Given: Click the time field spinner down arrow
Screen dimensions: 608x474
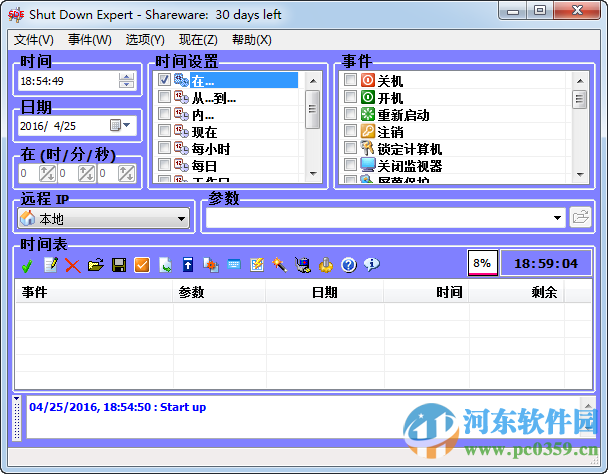Looking at the screenshot, I should 126,85.
